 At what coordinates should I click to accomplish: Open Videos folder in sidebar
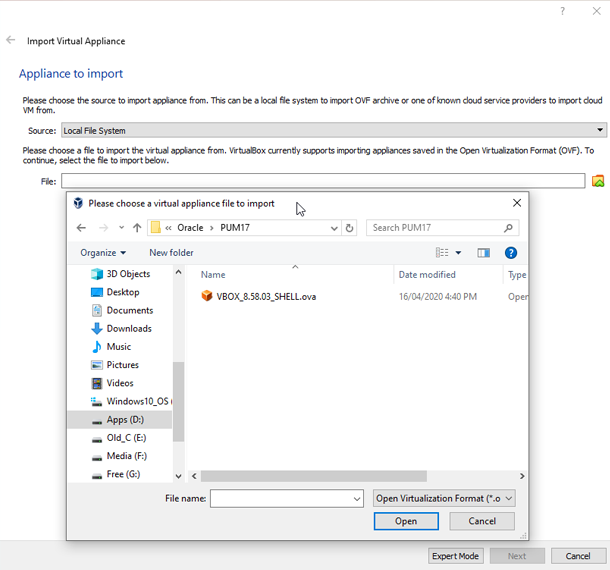click(120, 383)
